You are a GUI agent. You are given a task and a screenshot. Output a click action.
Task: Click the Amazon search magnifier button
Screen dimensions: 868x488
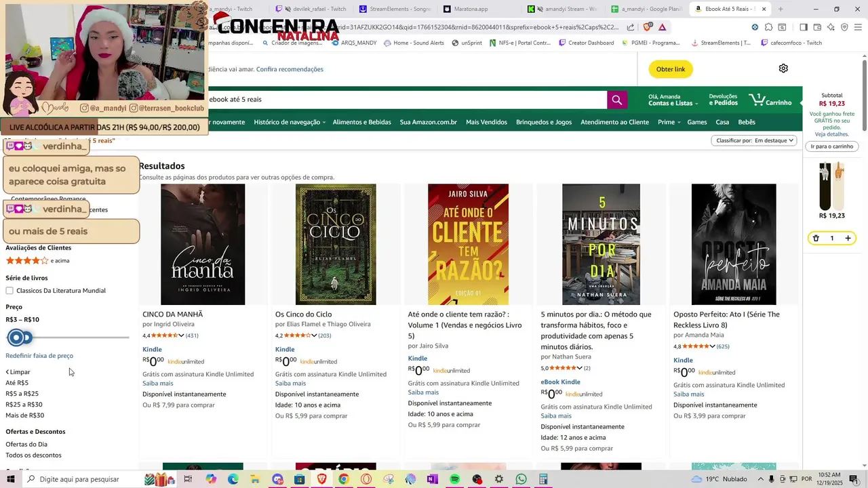[616, 100]
